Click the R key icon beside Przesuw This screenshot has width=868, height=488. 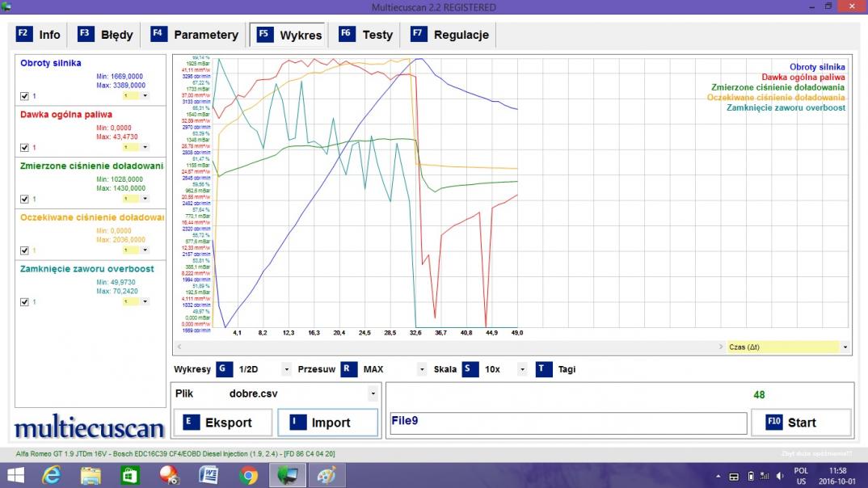tap(349, 369)
